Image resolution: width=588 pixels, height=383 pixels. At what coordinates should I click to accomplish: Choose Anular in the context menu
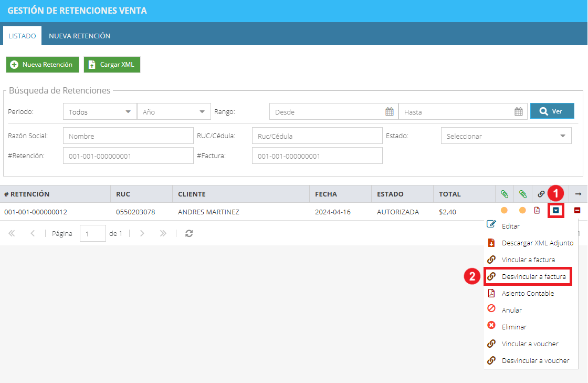(x=511, y=310)
